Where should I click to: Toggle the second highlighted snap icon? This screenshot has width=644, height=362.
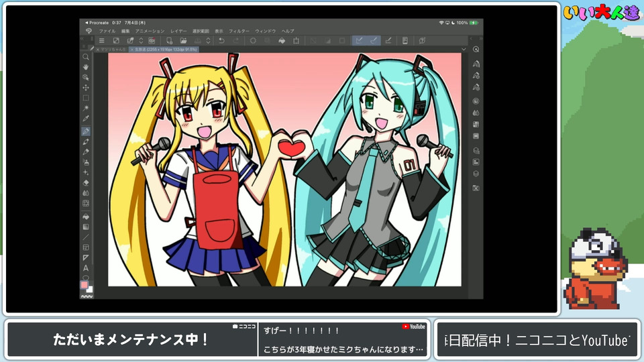(374, 40)
